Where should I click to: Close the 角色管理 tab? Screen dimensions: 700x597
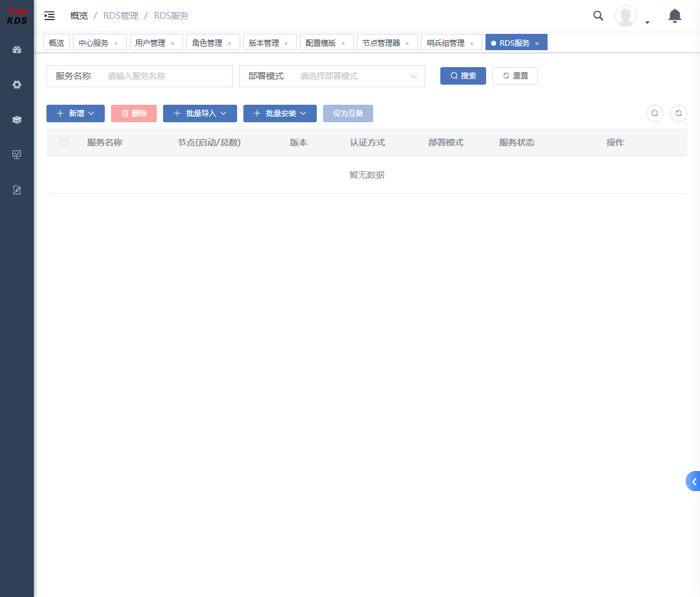point(230,43)
